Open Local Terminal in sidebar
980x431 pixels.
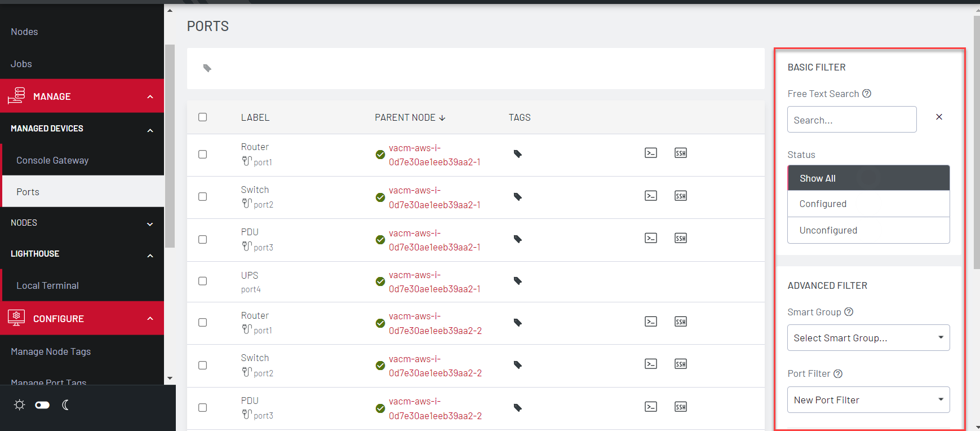47,285
